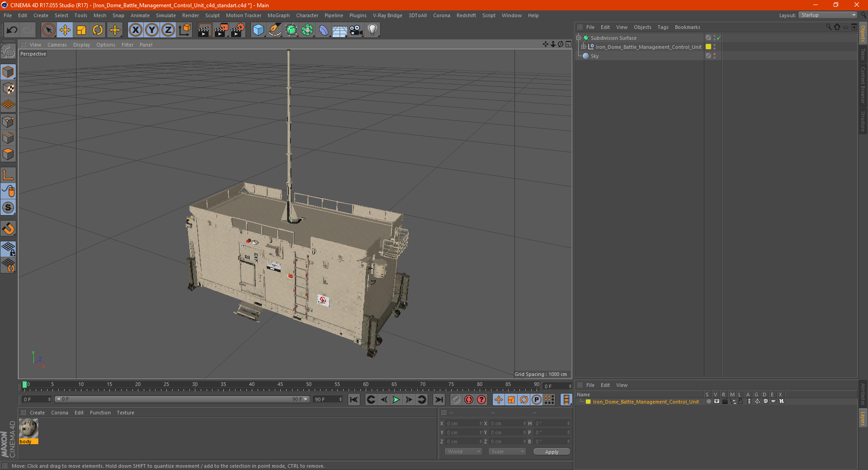Image resolution: width=868 pixels, height=470 pixels.
Task: Open the Cameras viewport menu
Action: [x=57, y=45]
